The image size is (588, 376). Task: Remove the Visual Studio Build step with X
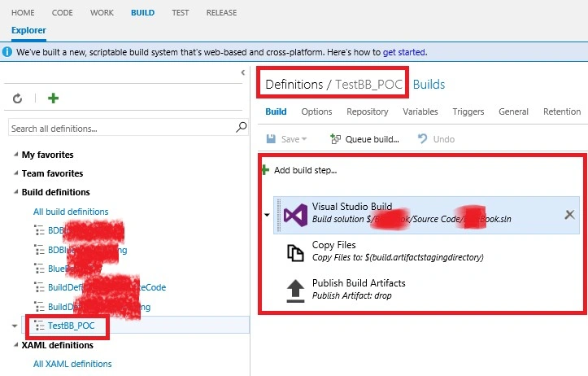(569, 215)
